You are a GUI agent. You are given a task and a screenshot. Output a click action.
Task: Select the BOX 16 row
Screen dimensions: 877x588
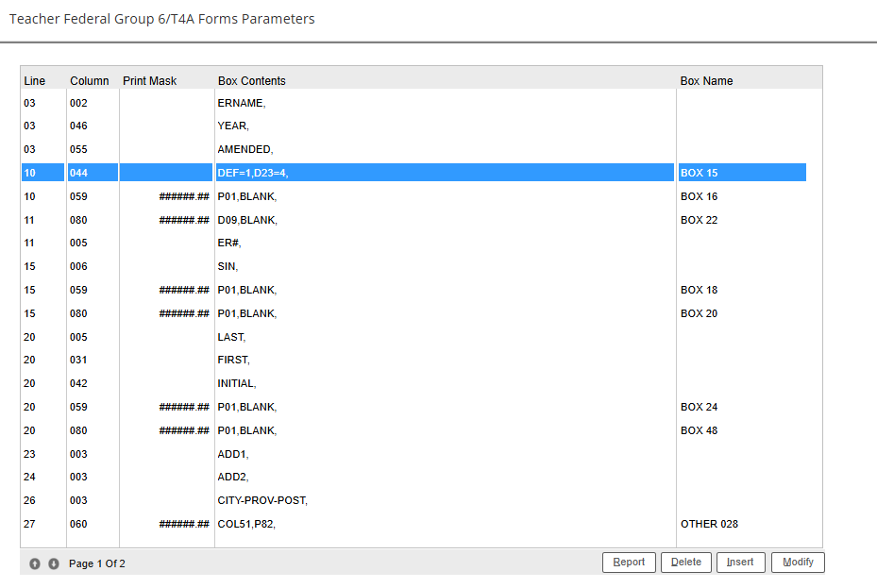247,197
